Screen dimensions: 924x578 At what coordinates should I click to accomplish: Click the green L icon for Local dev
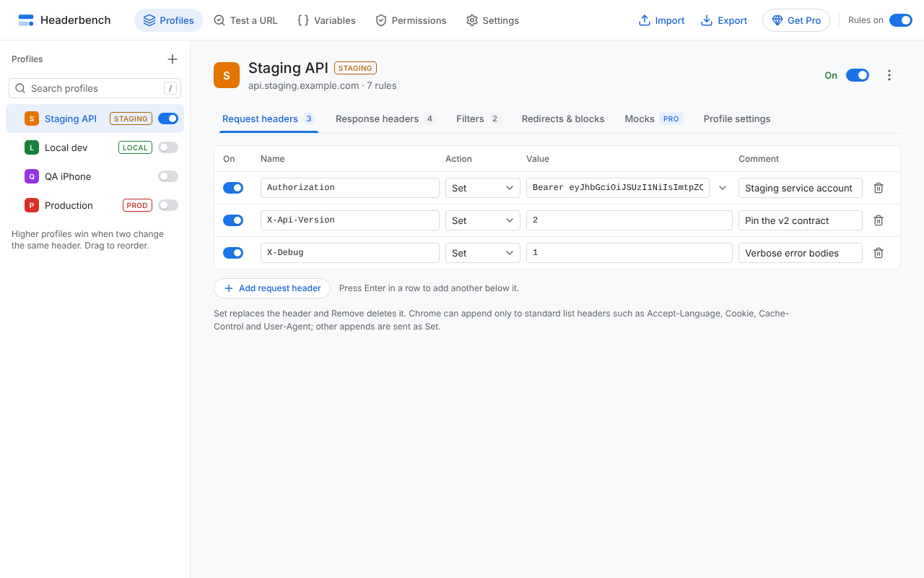coord(32,147)
